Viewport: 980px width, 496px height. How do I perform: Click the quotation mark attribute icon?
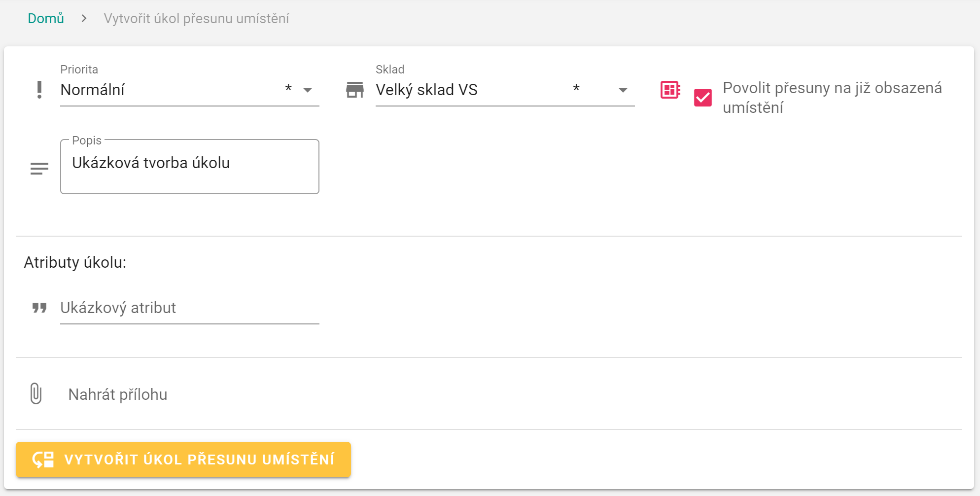coord(39,308)
